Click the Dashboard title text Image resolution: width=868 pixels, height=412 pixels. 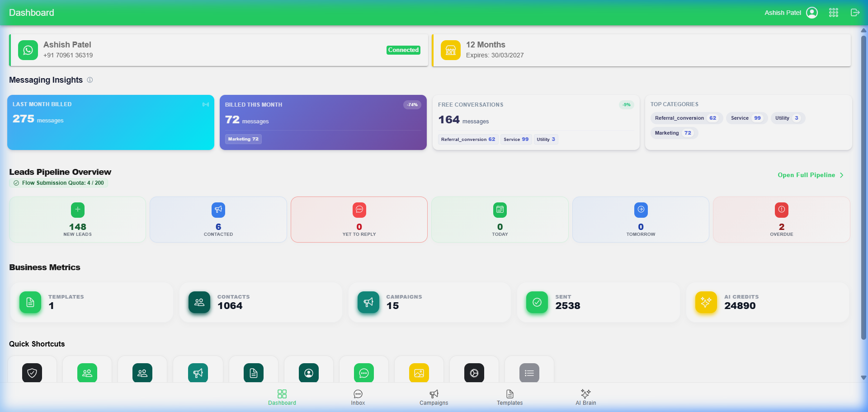(32, 13)
